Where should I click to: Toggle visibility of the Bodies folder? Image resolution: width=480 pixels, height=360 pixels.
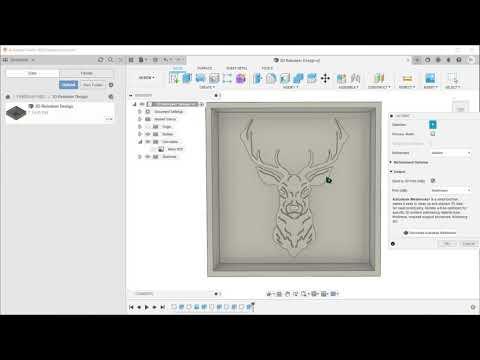148,134
